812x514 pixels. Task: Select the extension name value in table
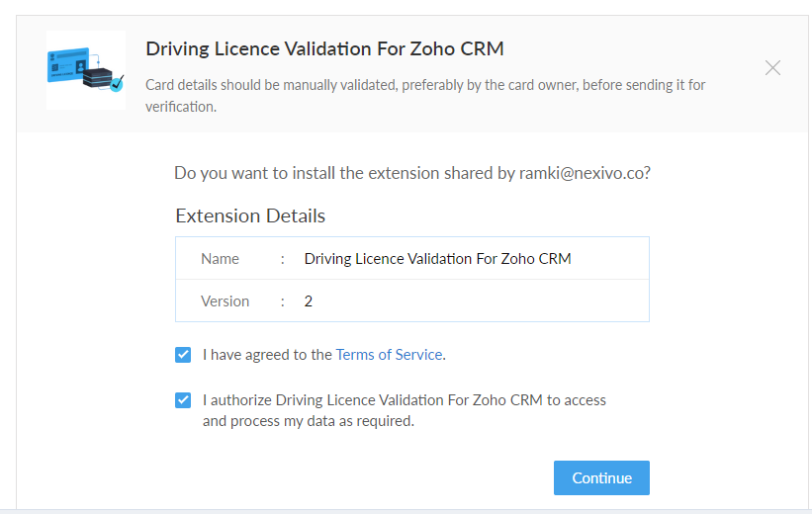coord(437,259)
